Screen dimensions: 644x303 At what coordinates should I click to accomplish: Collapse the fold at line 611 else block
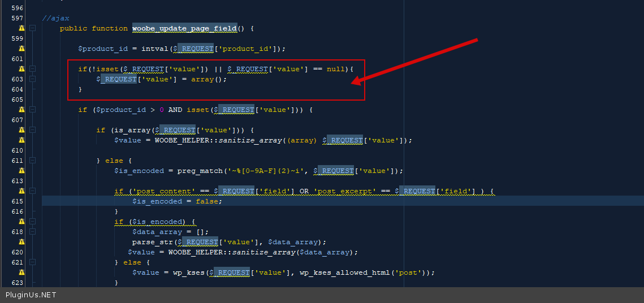pos(33,161)
